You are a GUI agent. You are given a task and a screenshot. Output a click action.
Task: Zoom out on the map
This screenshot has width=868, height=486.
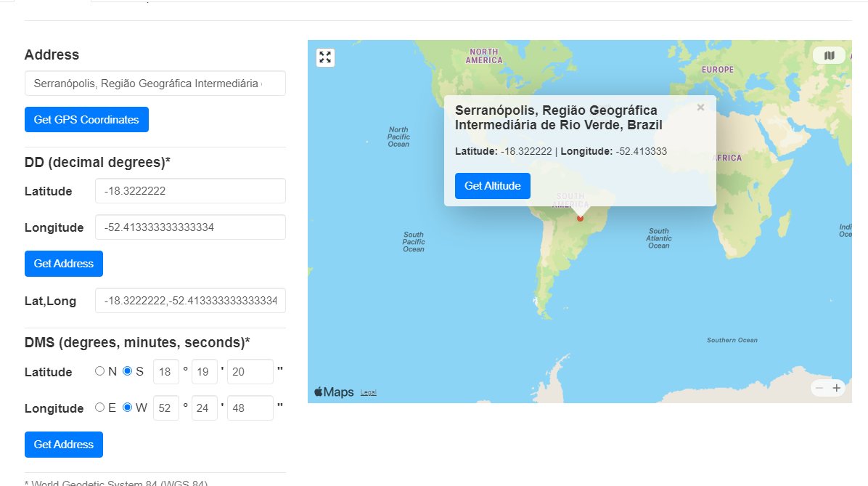[819, 388]
